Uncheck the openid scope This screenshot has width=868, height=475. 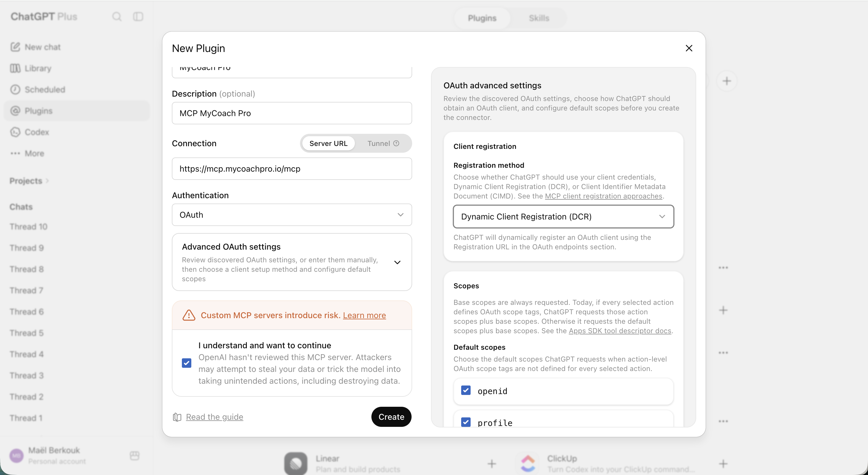[x=466, y=391]
